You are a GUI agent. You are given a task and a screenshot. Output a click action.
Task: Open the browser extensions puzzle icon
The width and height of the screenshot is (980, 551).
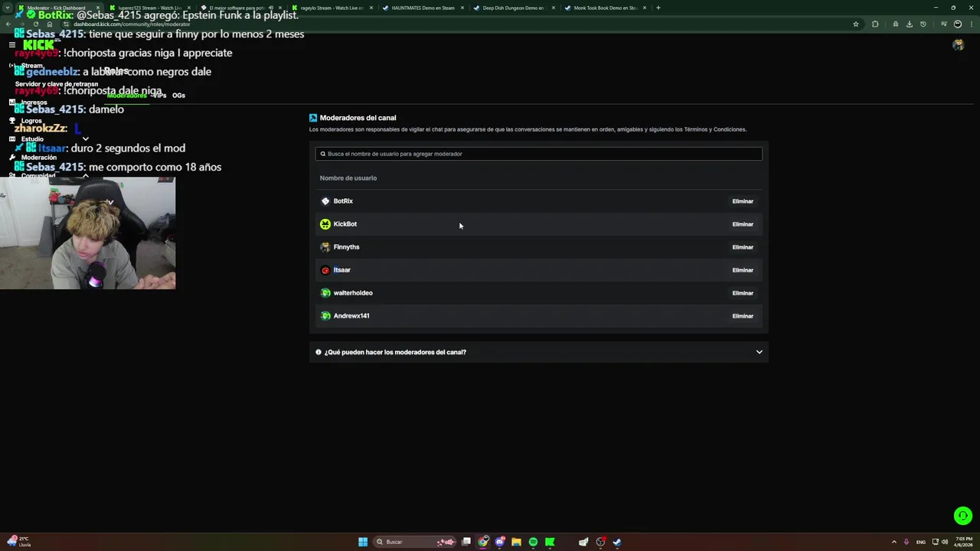pyautogui.click(x=875, y=24)
